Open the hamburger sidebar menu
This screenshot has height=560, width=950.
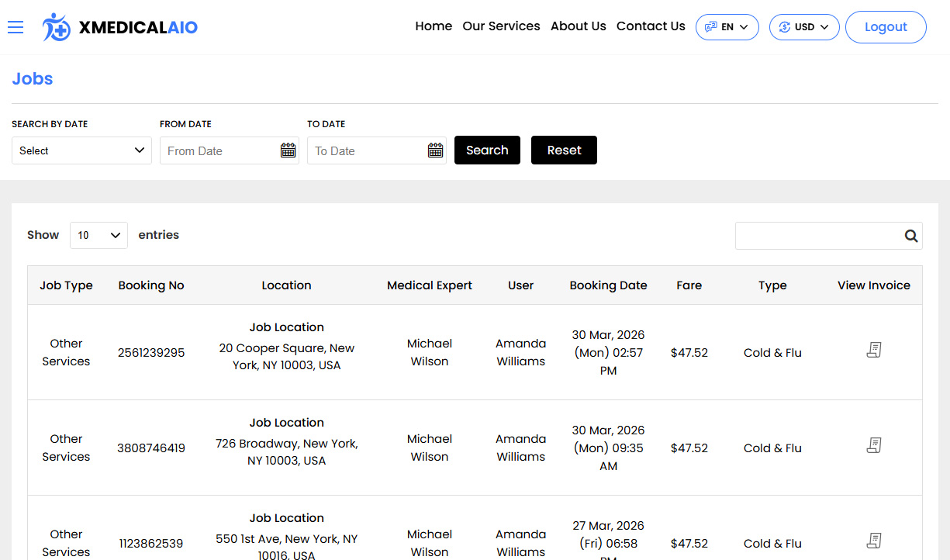[16, 27]
